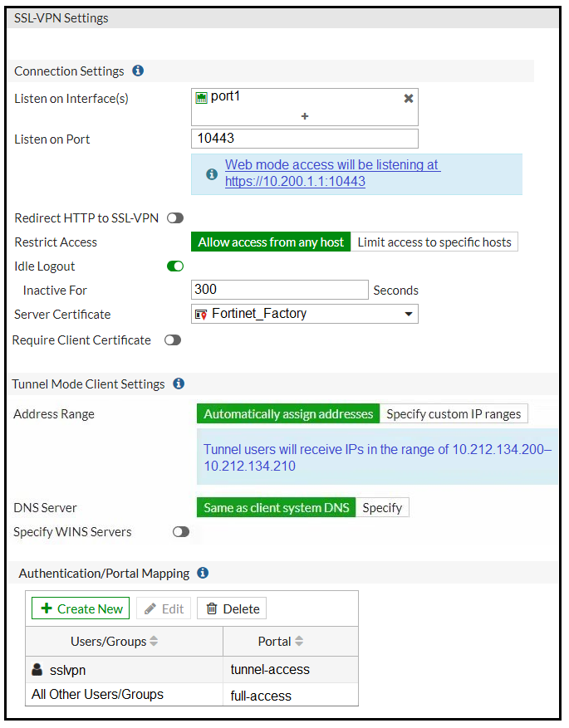
Task: Sort by Portal column arrows
Action: (299, 641)
